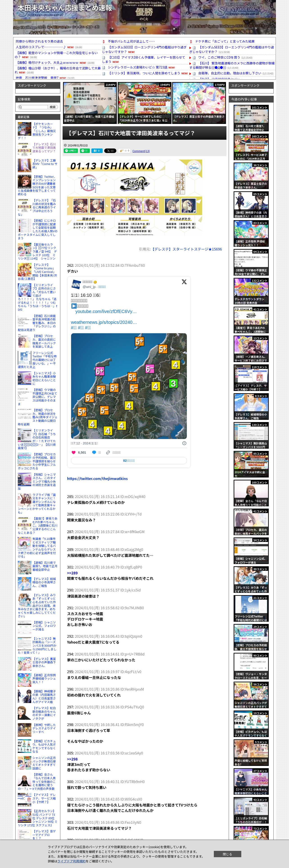Click the info circle icon in tweet
This screenshot has height=868, width=289.
184,443
